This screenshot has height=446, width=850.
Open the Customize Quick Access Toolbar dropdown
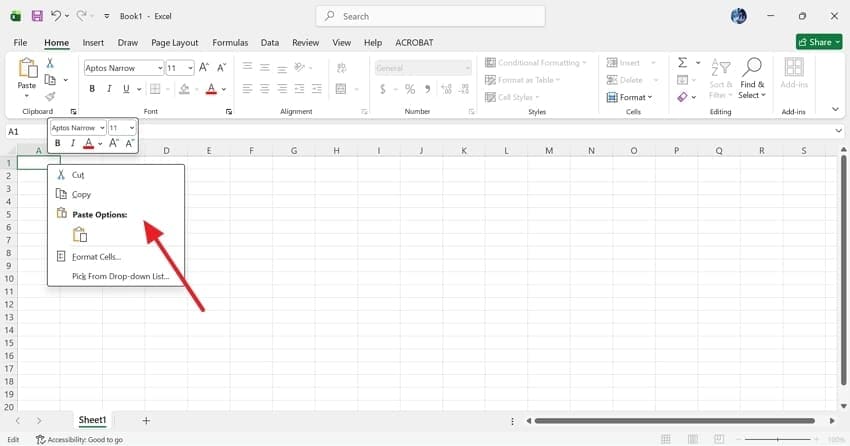[x=107, y=16]
